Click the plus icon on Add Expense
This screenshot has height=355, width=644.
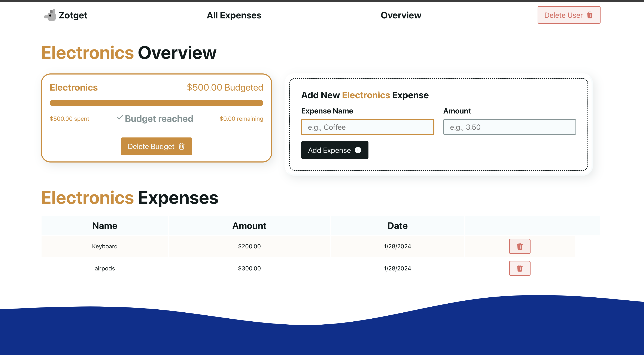(x=358, y=150)
